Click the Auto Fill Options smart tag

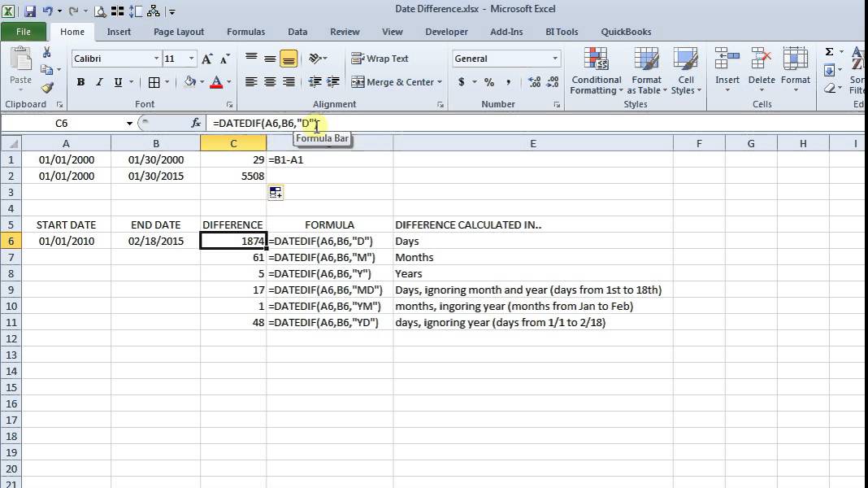276,192
